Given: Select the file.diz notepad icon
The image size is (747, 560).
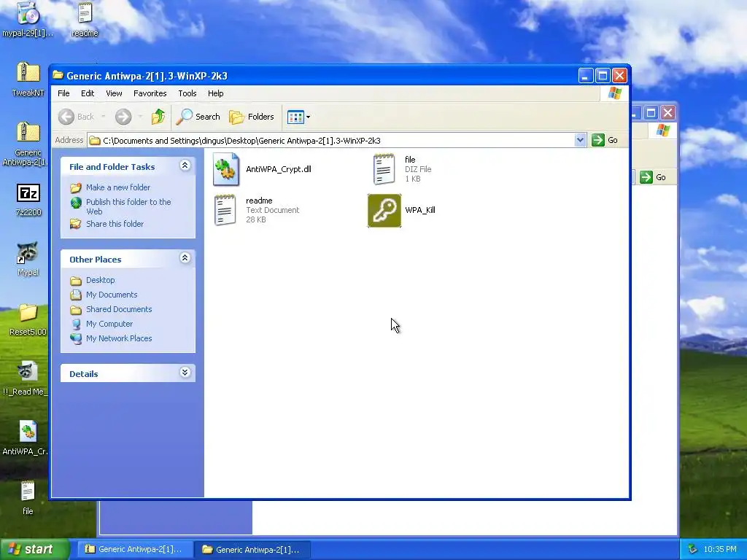Looking at the screenshot, I should (x=384, y=169).
